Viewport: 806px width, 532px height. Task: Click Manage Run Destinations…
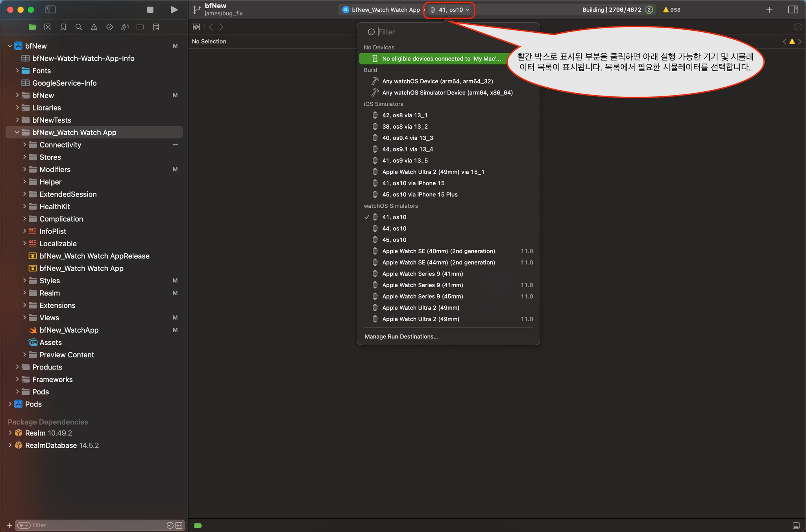pyautogui.click(x=401, y=336)
